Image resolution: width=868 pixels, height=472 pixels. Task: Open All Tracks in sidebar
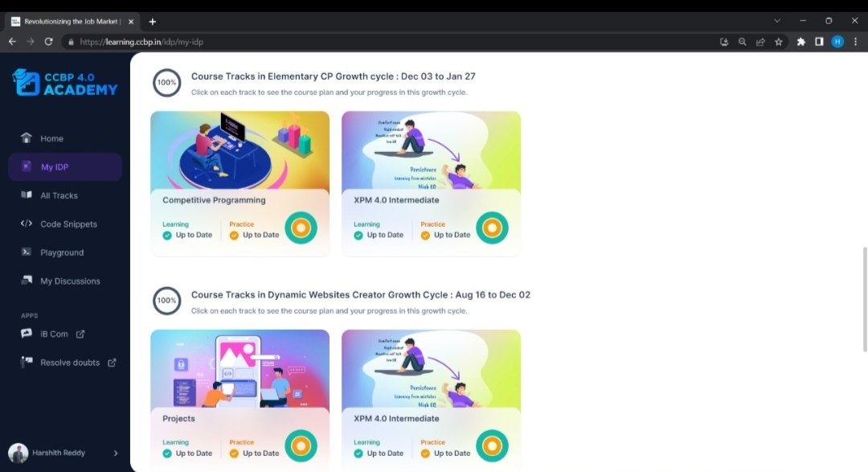65,195
